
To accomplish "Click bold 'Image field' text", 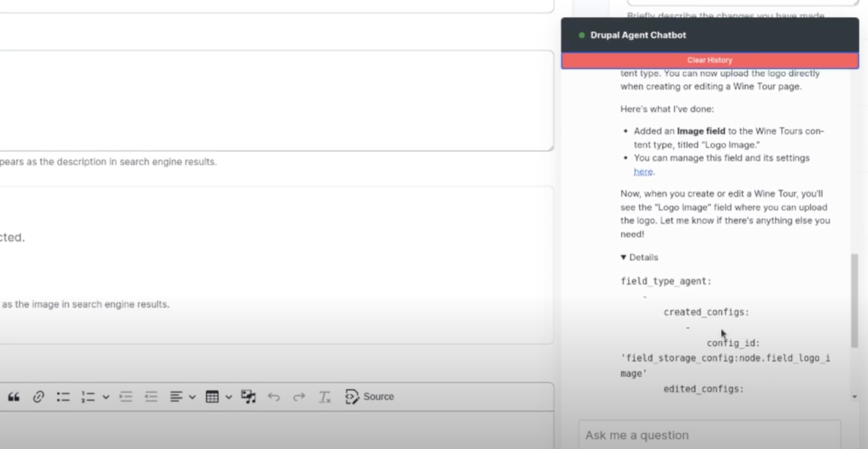I will click(701, 131).
